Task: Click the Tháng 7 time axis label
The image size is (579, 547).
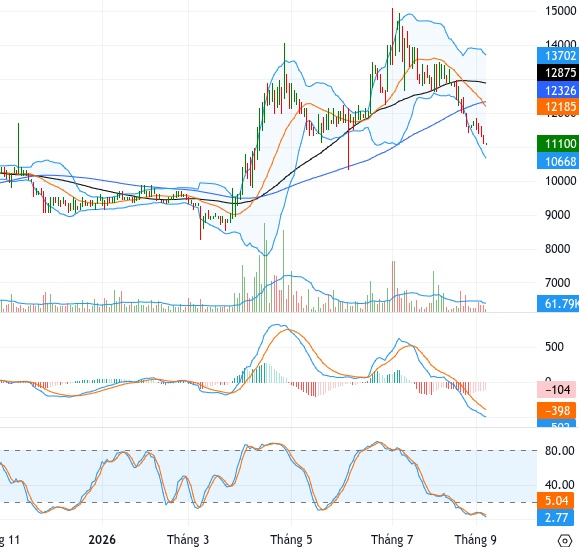Action: pos(392,540)
